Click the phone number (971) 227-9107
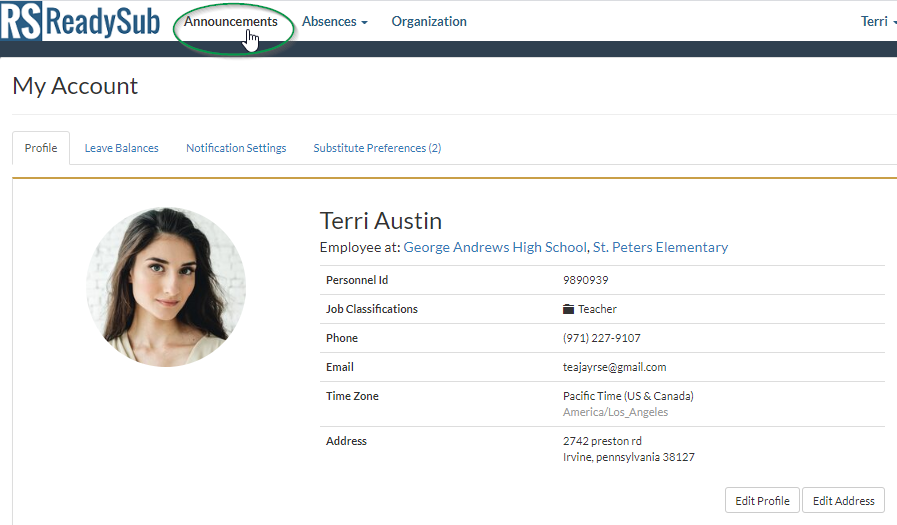 [601, 338]
